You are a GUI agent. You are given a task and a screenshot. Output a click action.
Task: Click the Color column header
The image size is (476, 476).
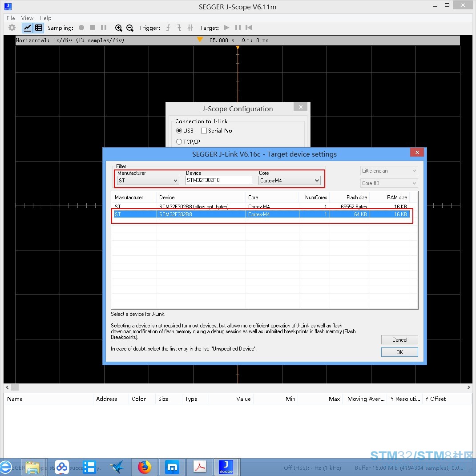pos(142,399)
